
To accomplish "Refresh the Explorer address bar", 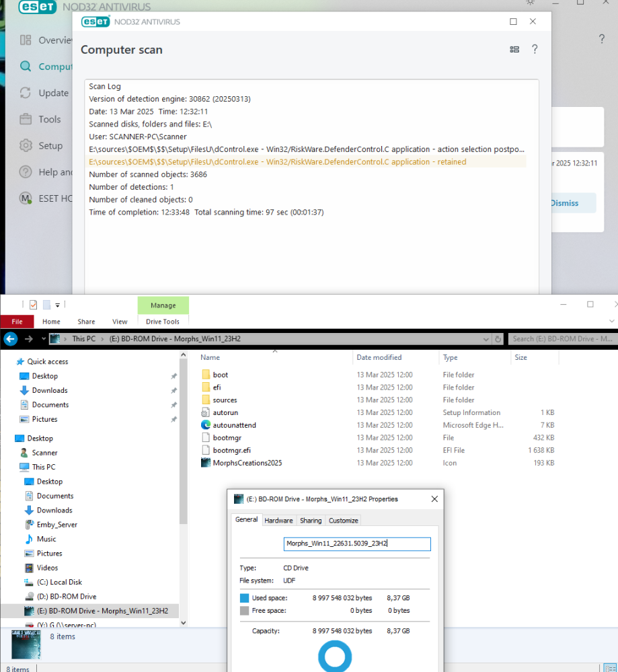I will pyautogui.click(x=498, y=339).
